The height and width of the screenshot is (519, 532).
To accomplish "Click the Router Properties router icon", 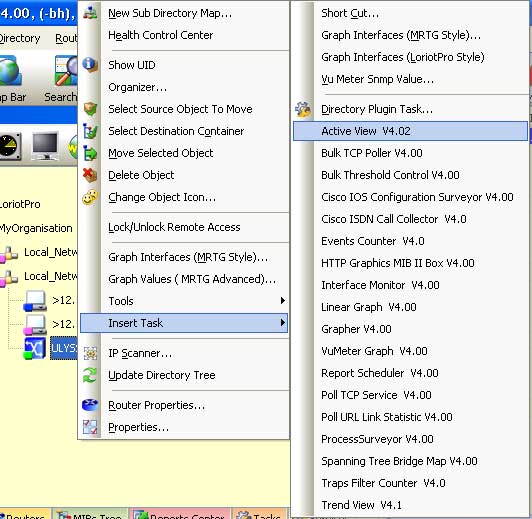I will click(x=90, y=405).
